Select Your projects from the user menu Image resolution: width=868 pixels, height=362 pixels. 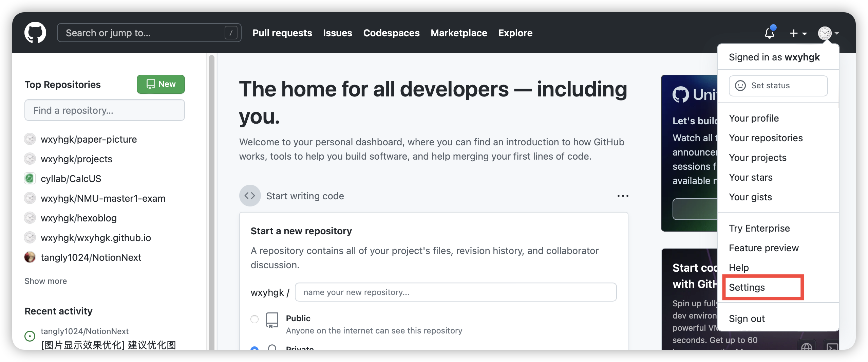pos(778,158)
